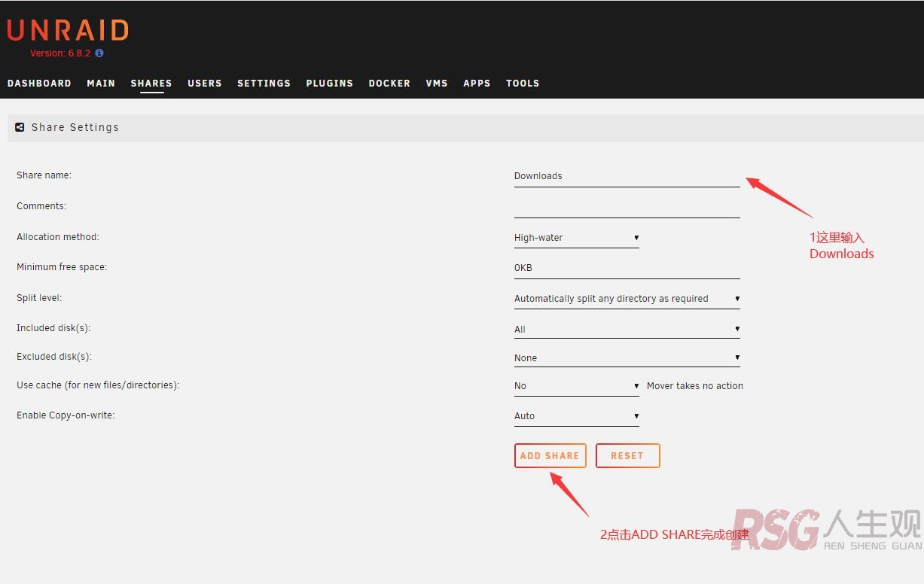Click the version info icon

pos(99,53)
